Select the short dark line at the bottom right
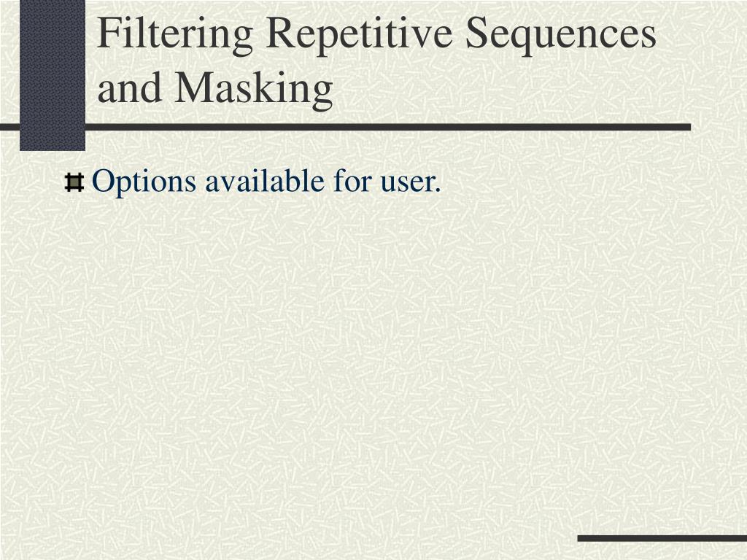The height and width of the screenshot is (560, 747). [662, 538]
